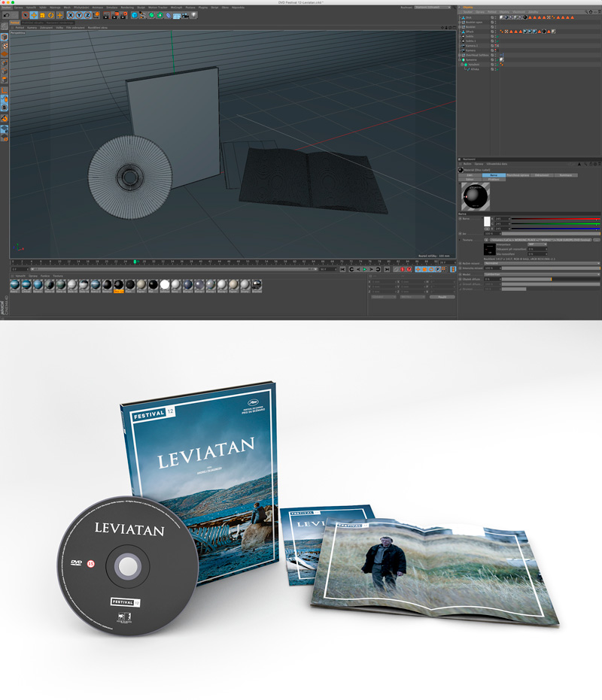Select Model mode icon in left toolbar
This screenshot has height=700, width=602.
click(4, 37)
